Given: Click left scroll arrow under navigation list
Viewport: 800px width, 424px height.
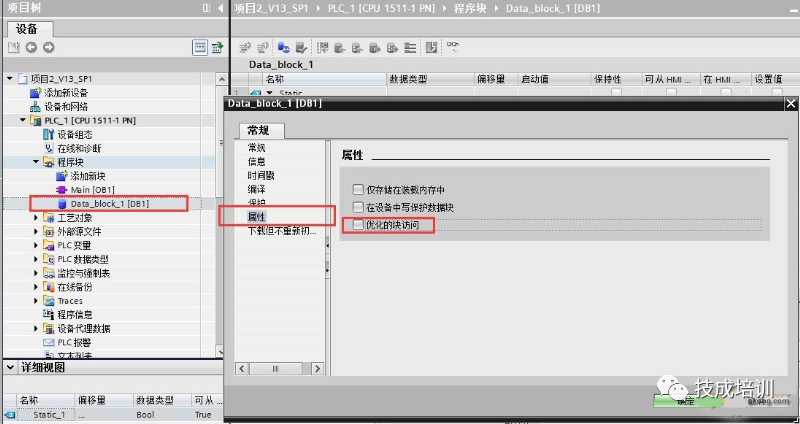Looking at the screenshot, I should [x=242, y=368].
